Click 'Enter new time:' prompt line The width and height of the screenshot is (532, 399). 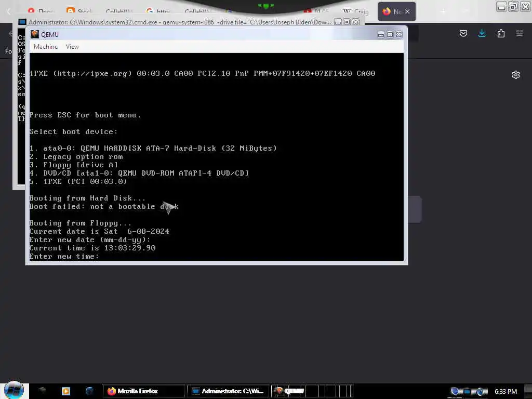point(64,257)
